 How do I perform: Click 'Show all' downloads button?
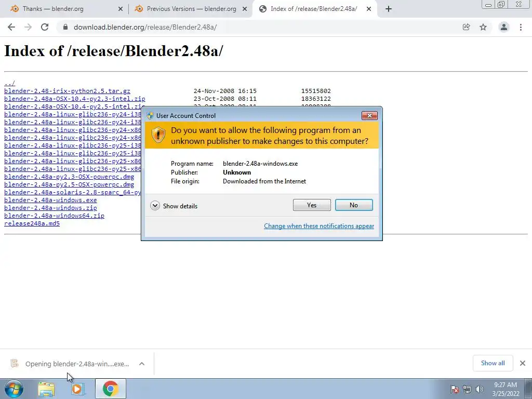click(493, 363)
